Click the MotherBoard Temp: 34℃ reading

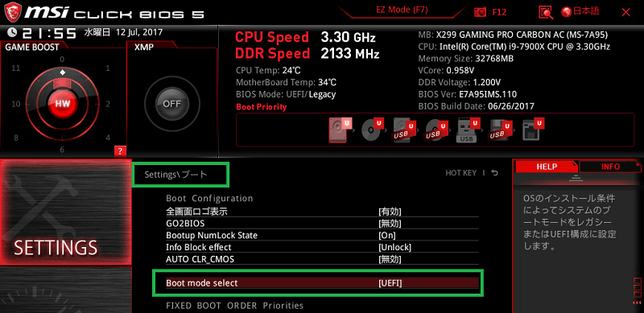[287, 82]
